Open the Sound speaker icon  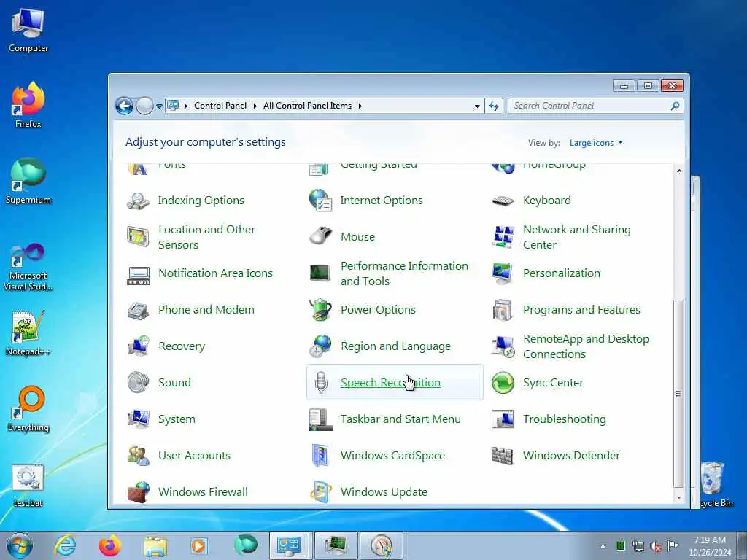coord(138,382)
